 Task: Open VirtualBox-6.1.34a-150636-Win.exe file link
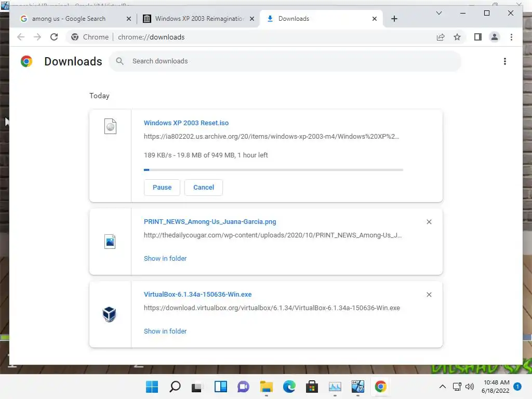198,294
